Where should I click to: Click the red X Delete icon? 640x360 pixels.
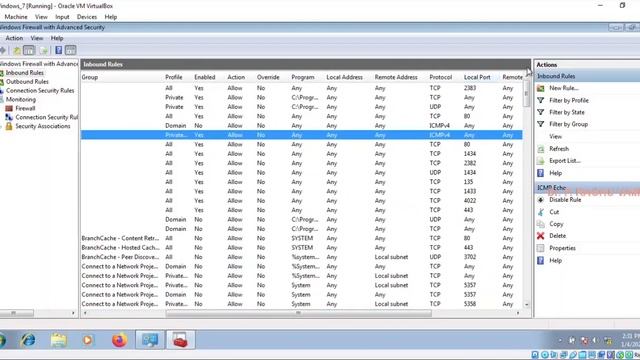pyautogui.click(x=541, y=236)
